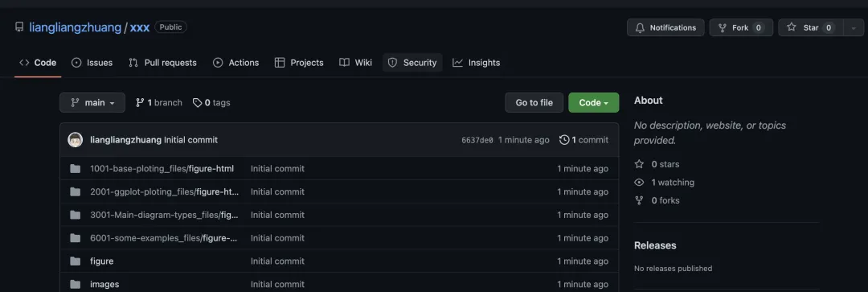Click the repository book icon beside liangliangzhuang
The height and width of the screenshot is (292, 868).
point(19,27)
